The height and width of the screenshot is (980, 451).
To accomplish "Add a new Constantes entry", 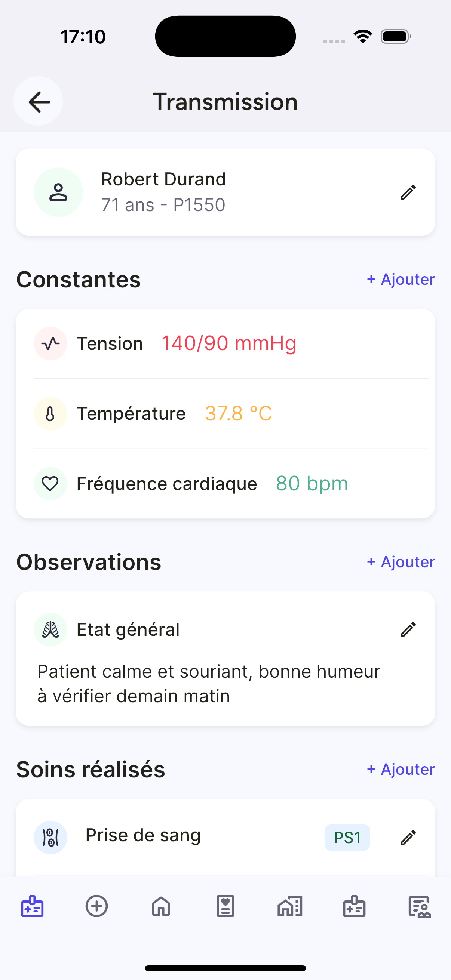I will click(x=401, y=279).
